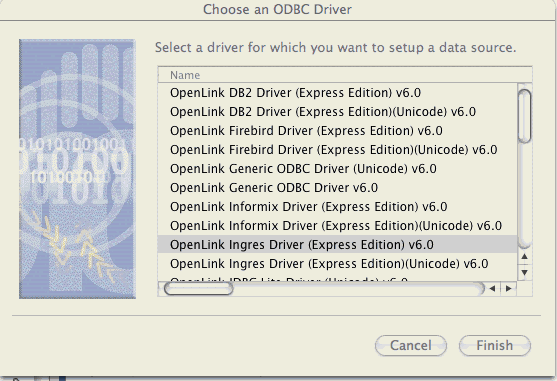
Task: Click the Finish button
Action: click(495, 345)
